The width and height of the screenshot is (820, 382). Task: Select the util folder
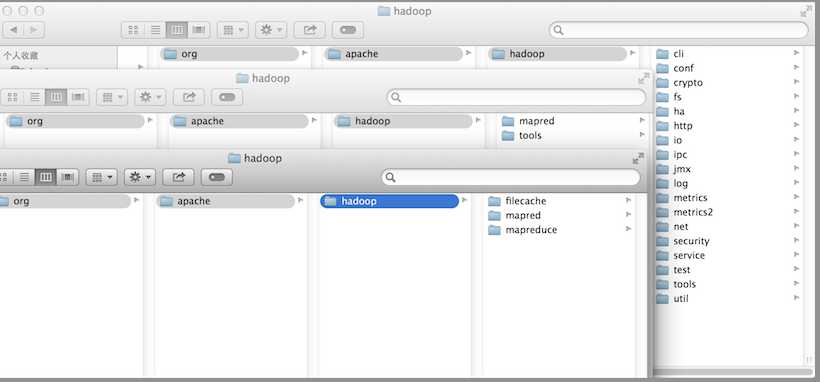728,298
